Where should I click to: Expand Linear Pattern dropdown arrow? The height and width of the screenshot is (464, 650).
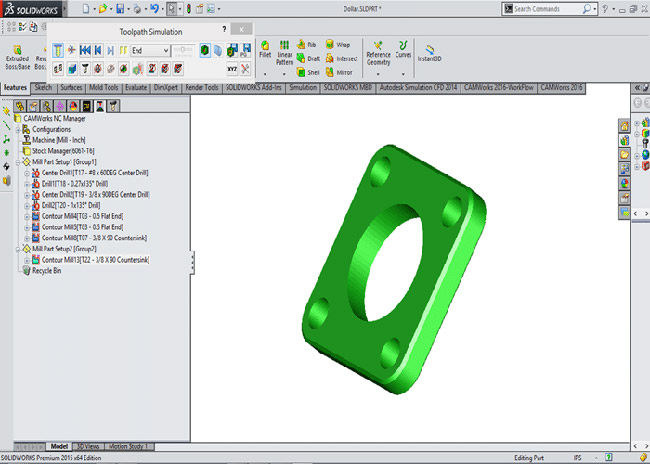coord(284,74)
